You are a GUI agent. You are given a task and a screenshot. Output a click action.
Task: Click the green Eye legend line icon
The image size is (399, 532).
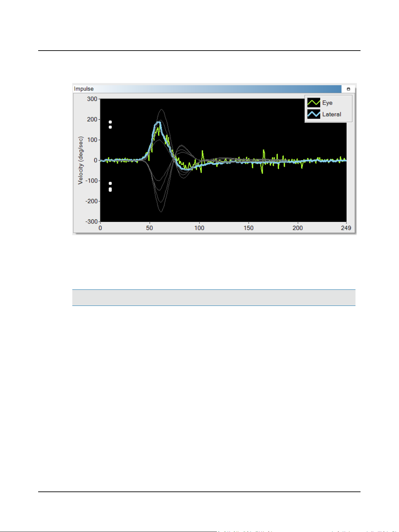(x=314, y=103)
